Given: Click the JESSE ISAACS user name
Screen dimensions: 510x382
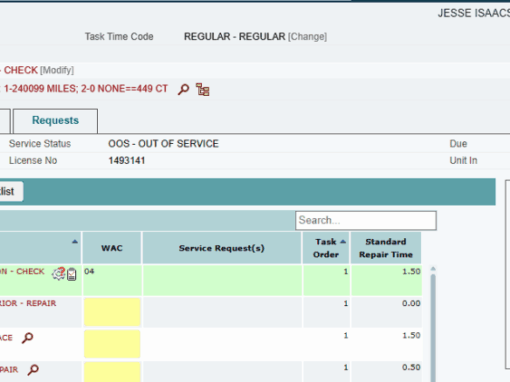Looking at the screenshot, I should 474,13.
